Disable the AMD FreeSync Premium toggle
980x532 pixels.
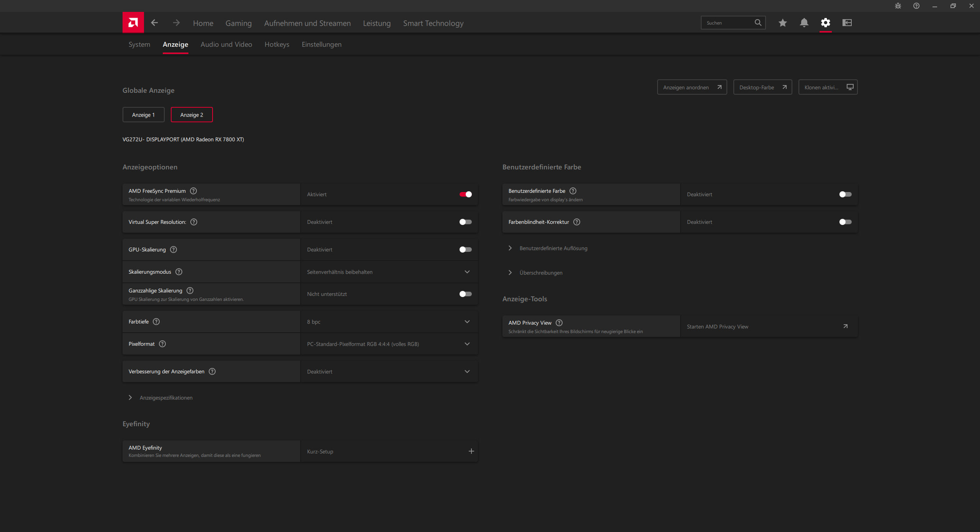point(465,194)
